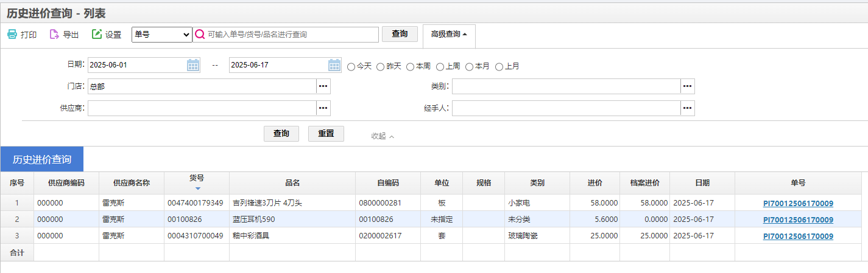The height and width of the screenshot is (273, 868).
Task: Click the ellipsis button beside 门店 field
Action: click(x=323, y=86)
